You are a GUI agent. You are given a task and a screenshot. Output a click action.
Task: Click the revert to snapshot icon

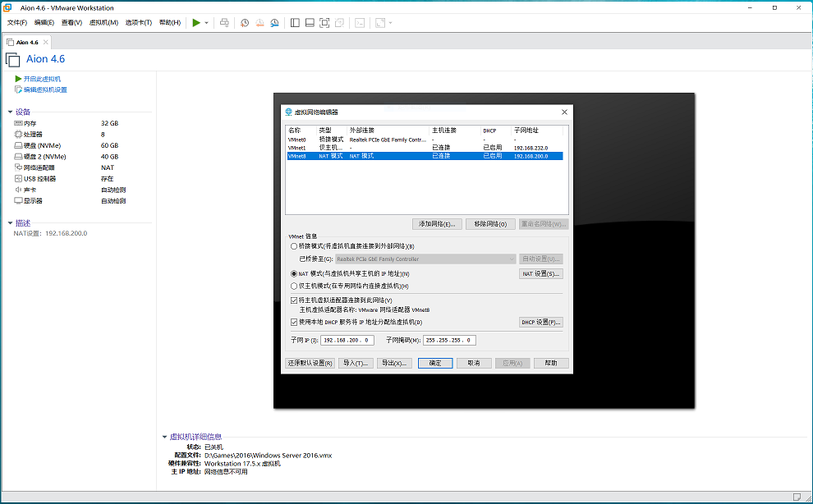(x=260, y=23)
